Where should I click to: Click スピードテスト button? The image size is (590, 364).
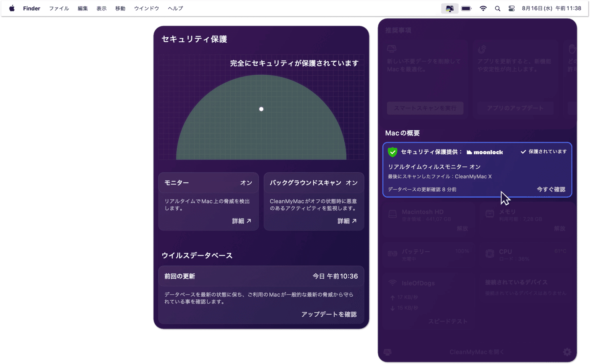pos(448,321)
